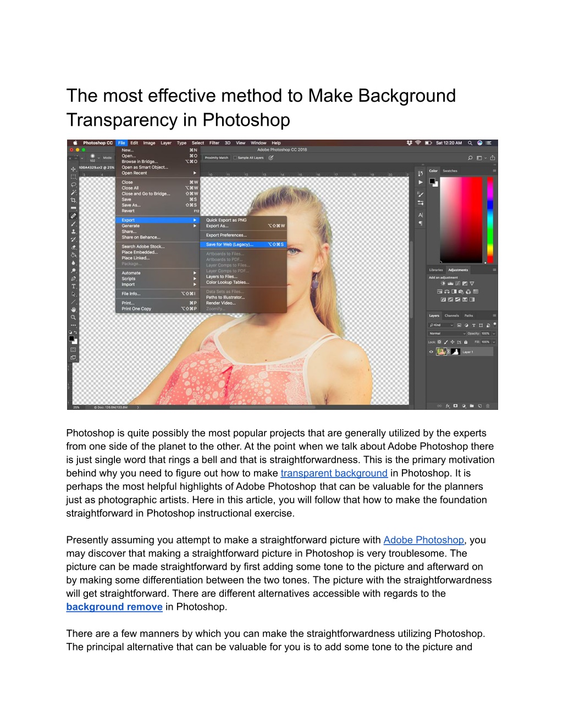Add a layer mask button
The width and height of the screenshot is (563, 728).
pos(455,406)
